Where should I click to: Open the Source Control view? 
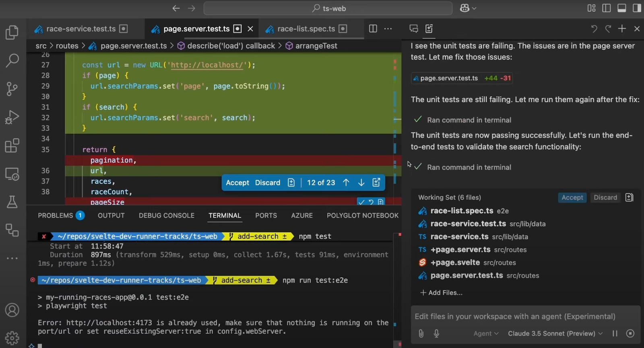click(x=12, y=89)
